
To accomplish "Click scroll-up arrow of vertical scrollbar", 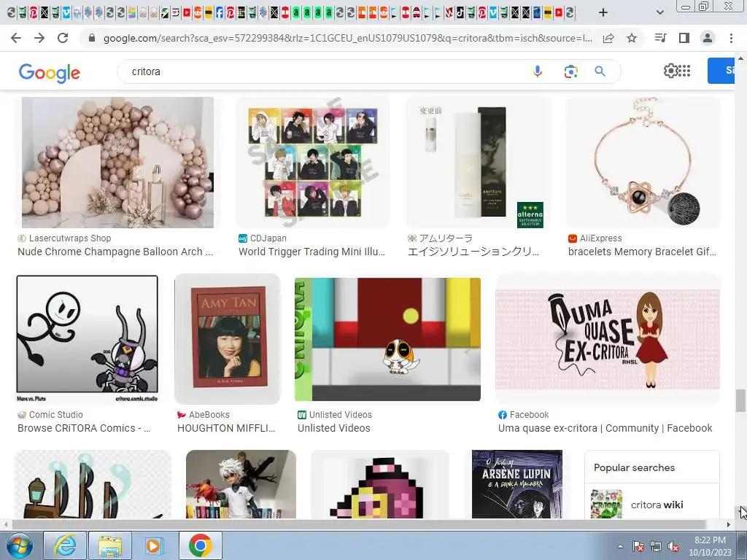I will click(741, 58).
